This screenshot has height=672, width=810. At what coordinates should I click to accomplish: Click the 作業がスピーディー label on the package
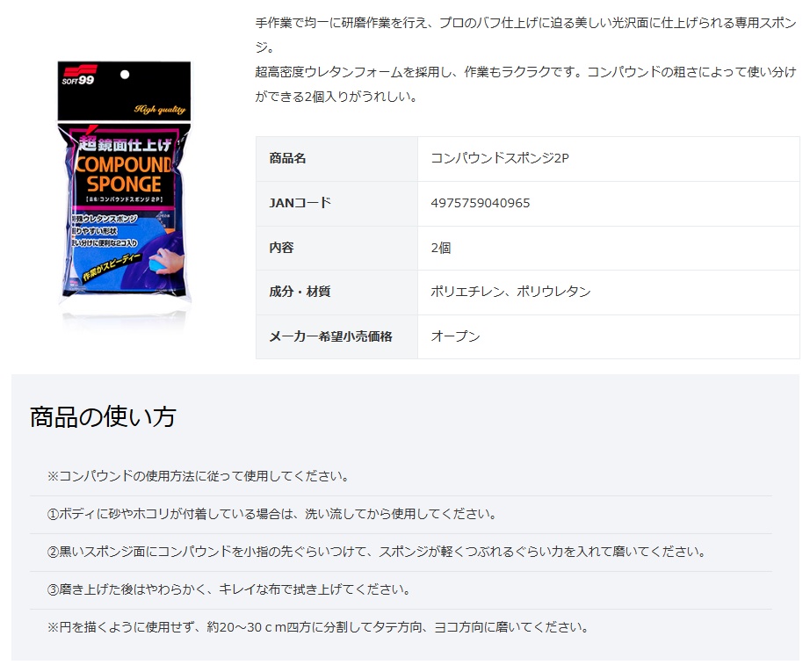[111, 266]
